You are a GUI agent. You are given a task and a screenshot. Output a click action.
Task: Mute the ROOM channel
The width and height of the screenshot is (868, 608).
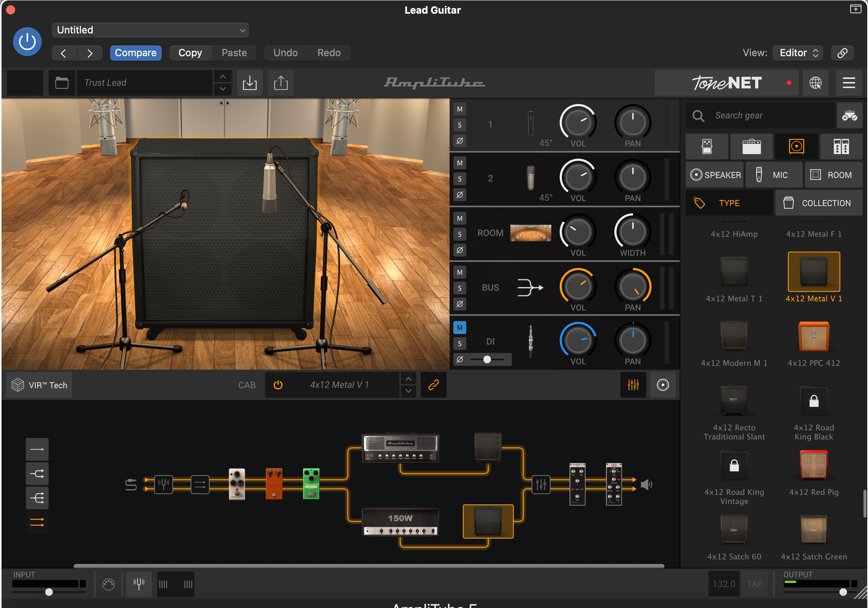point(459,218)
